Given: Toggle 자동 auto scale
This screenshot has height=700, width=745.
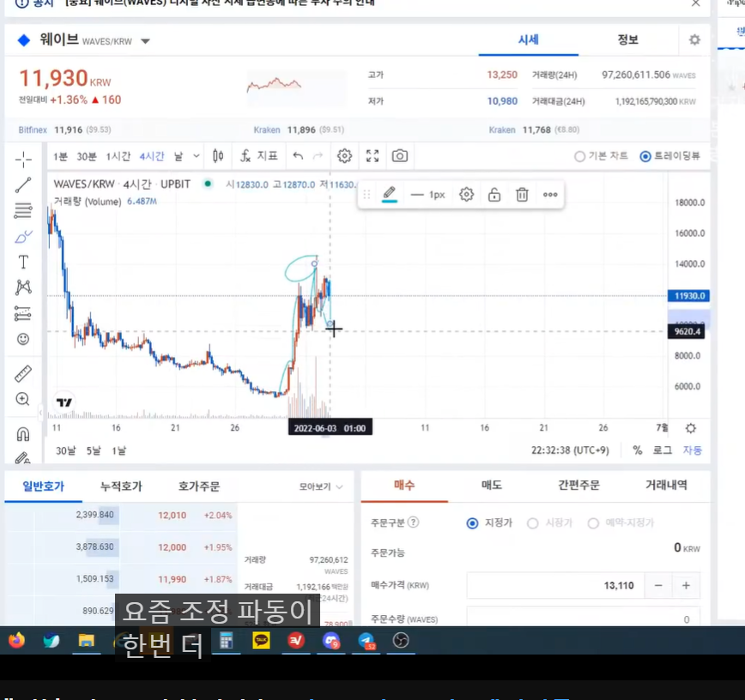Looking at the screenshot, I should click(693, 450).
